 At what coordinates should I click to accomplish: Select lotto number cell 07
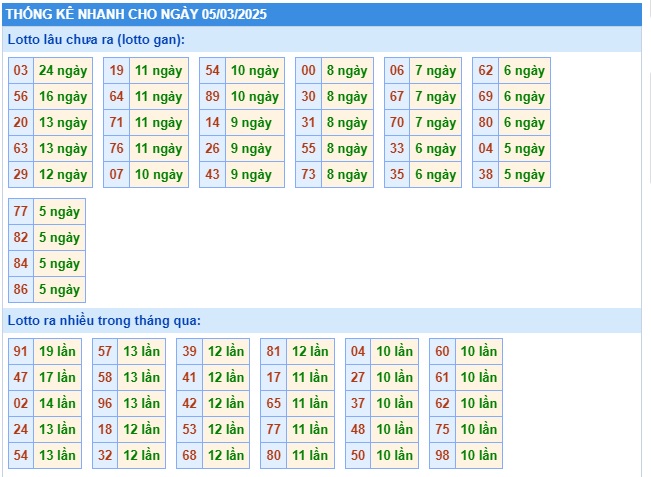tap(117, 174)
